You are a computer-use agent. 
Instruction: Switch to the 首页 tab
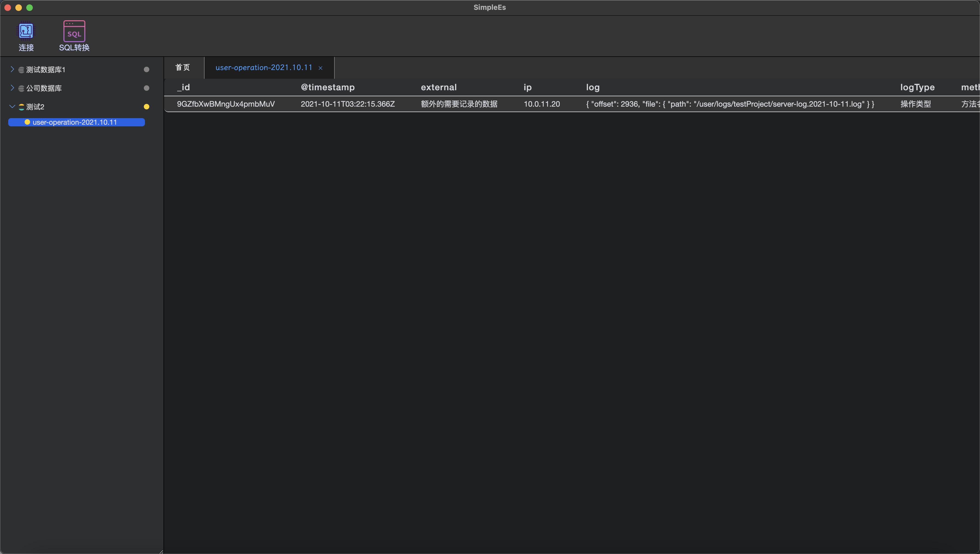(x=183, y=67)
